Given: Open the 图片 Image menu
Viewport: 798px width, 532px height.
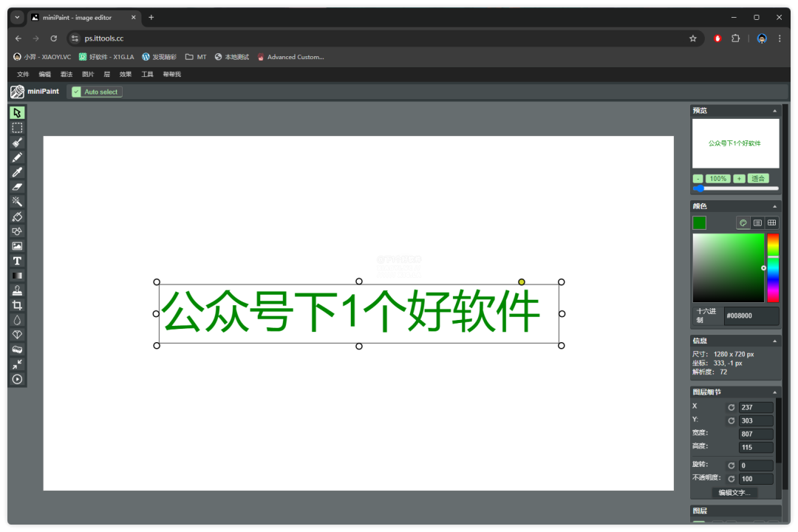Looking at the screenshot, I should point(88,75).
